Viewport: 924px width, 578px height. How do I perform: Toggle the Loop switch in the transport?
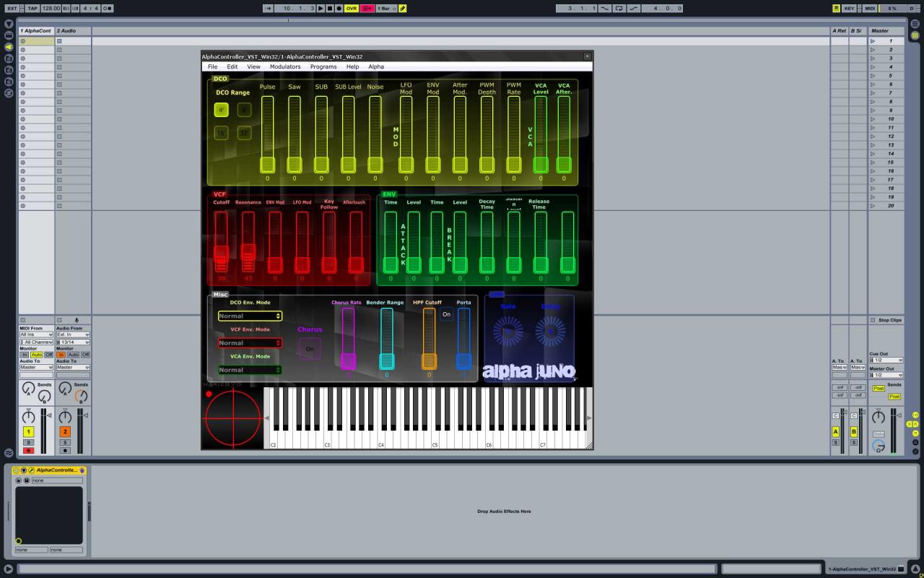pos(619,8)
